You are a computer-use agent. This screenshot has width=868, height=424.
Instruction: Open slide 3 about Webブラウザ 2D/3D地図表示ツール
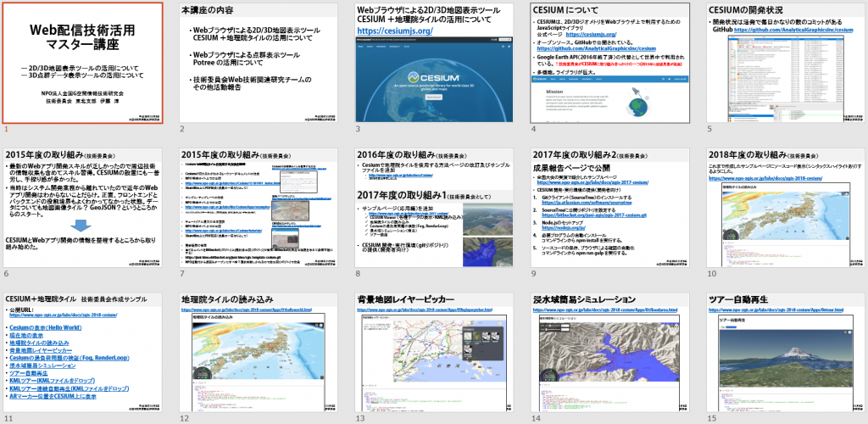click(x=434, y=63)
